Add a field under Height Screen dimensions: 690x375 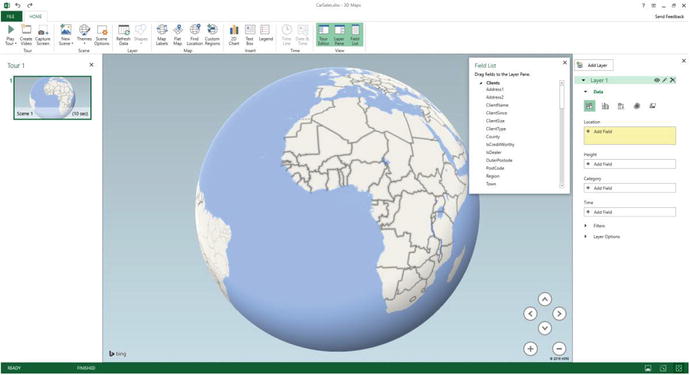[630, 164]
